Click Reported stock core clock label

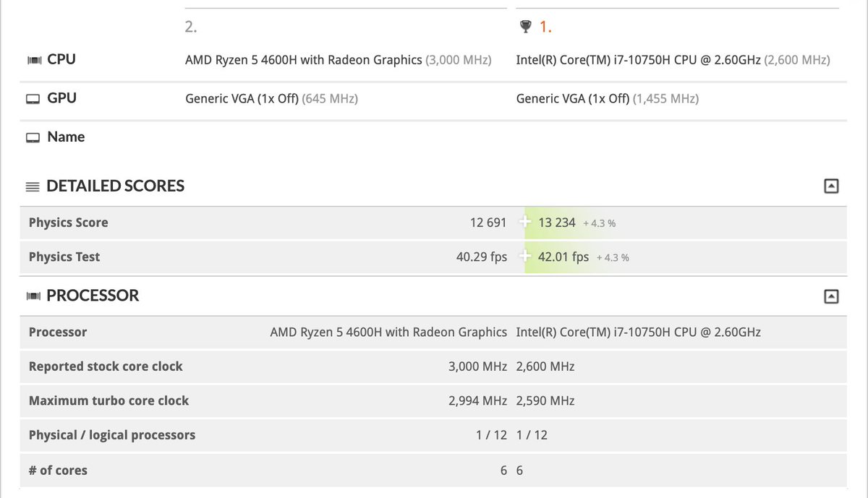(x=106, y=366)
